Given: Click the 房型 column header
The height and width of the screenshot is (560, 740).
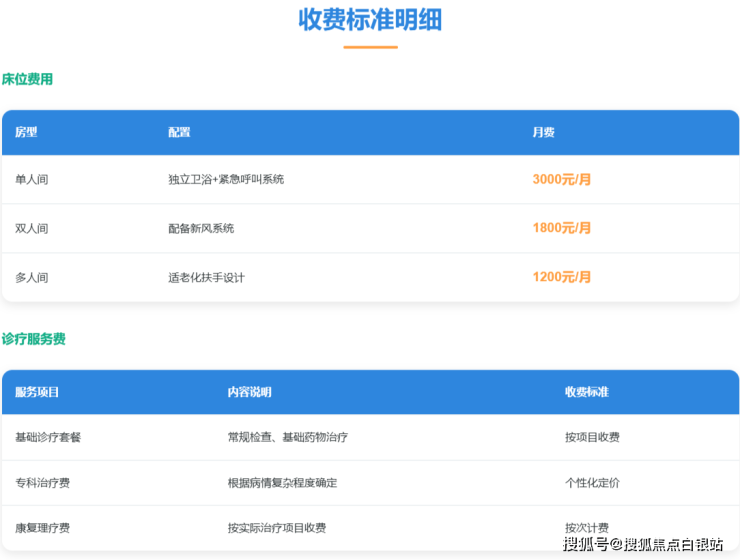Looking at the screenshot, I should 26,132.
